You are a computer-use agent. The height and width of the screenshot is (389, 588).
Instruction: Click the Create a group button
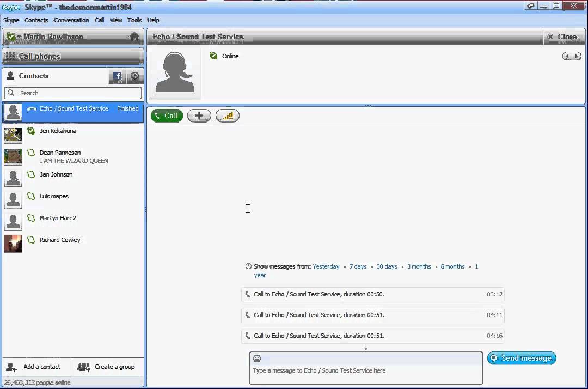(x=109, y=367)
